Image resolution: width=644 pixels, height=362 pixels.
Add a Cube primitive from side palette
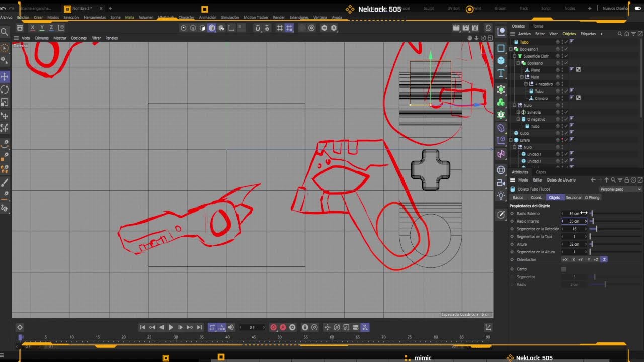[x=501, y=61]
